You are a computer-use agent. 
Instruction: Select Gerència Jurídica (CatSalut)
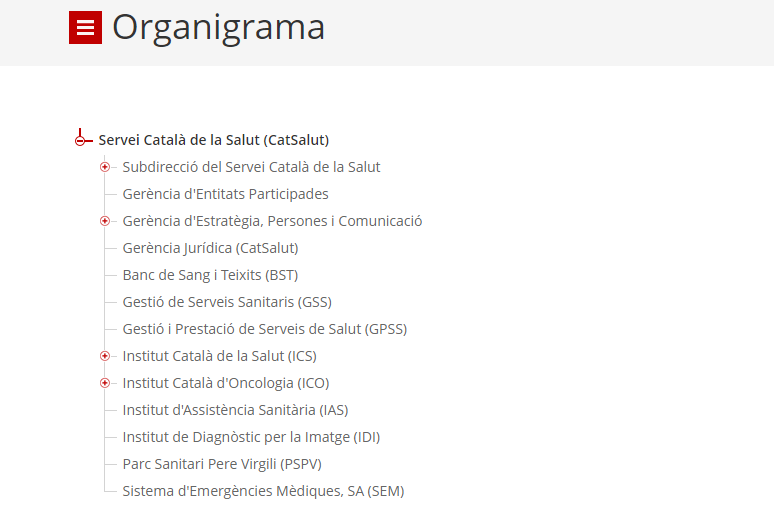(211, 248)
